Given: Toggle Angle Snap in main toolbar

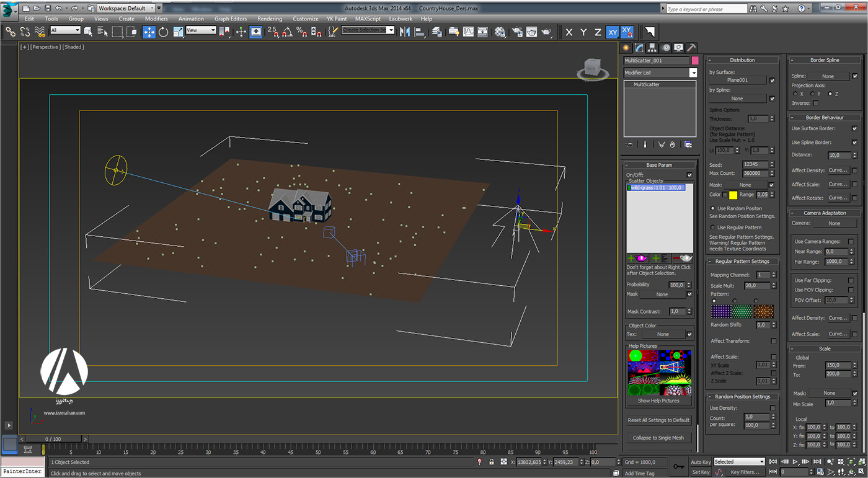Looking at the screenshot, I should click(x=287, y=32).
